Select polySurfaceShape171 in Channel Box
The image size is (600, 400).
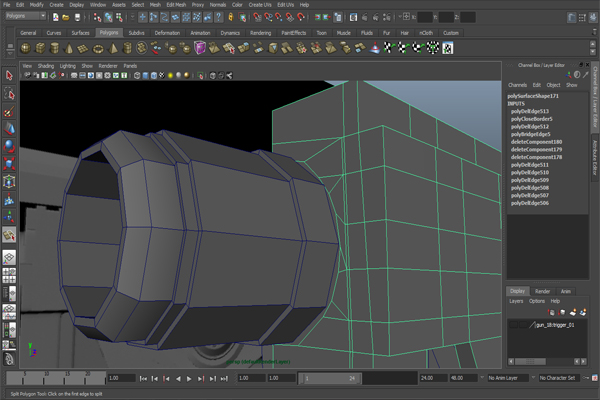click(x=533, y=96)
